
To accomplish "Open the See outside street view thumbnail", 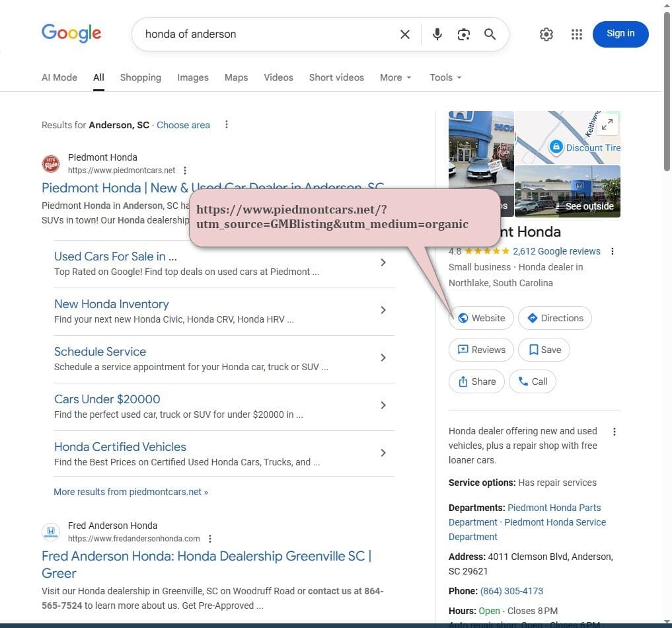I will (568, 191).
